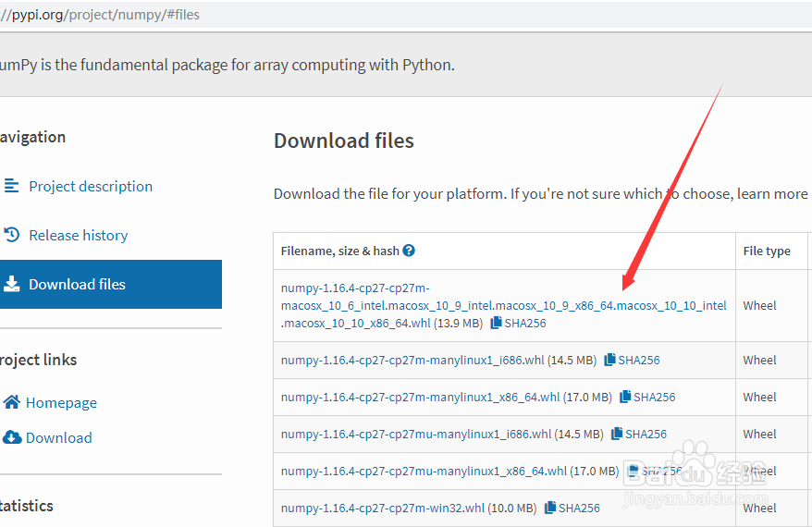Image resolution: width=812 pixels, height=527 pixels.
Task: Download the macosx_10_6_intel numpy wheel
Action: [x=503, y=305]
